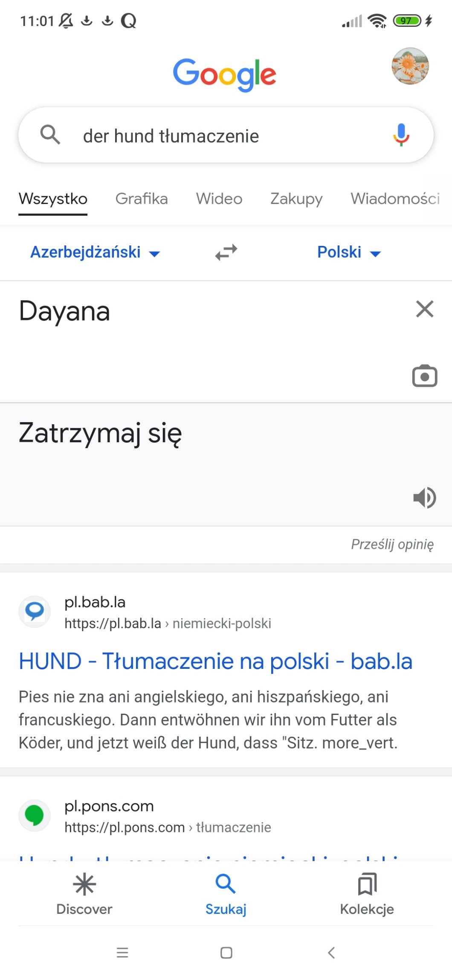Viewport: 452px width, 980px height.
Task: Open camera translate icon
Action: click(x=424, y=376)
